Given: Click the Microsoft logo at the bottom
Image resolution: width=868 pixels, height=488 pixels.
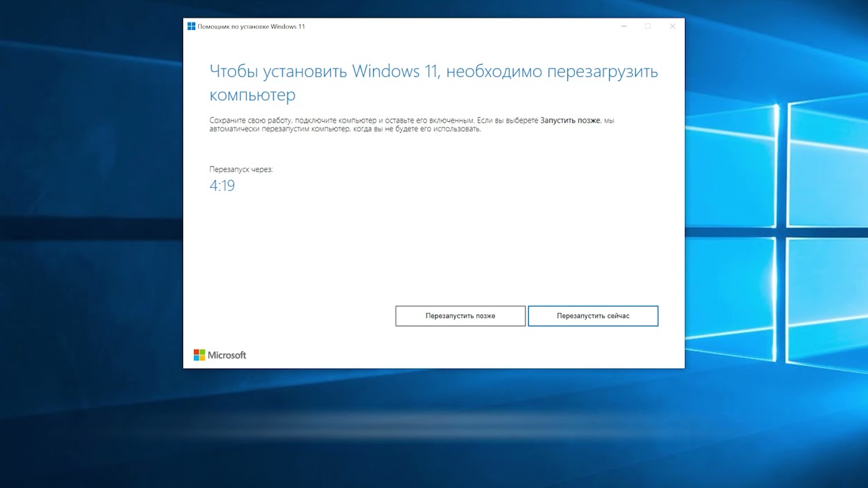Looking at the screenshot, I should [x=220, y=355].
